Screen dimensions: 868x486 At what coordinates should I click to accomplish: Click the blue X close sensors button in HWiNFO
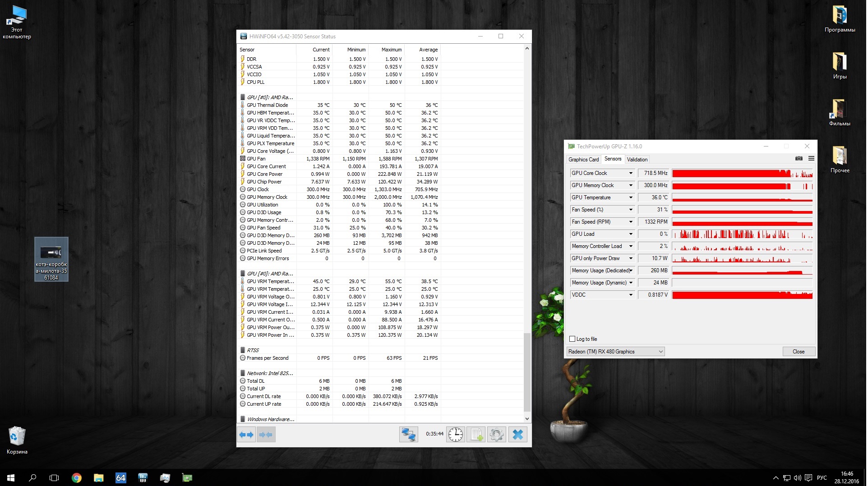518,435
